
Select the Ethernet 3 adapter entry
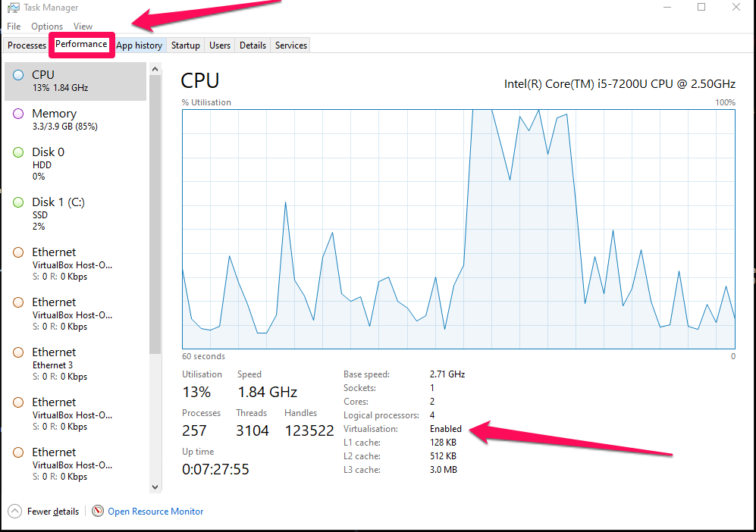[x=75, y=365]
